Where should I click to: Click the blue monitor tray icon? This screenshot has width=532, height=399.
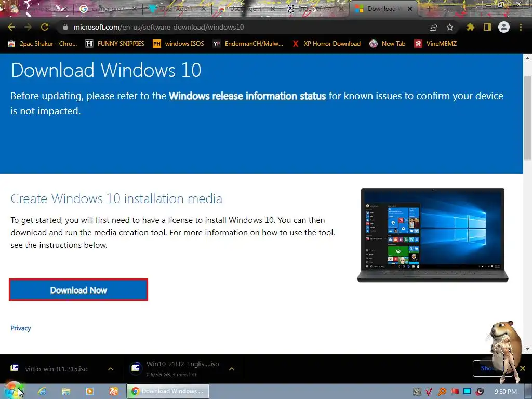pyautogui.click(x=467, y=392)
